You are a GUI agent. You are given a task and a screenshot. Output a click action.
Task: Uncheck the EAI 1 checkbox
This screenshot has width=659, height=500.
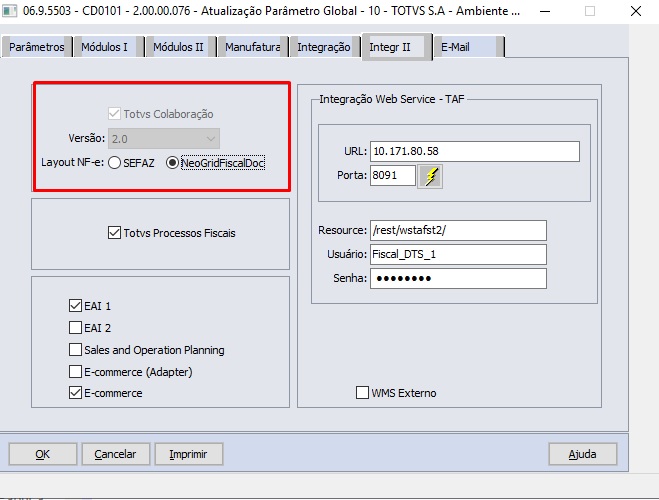pyautogui.click(x=75, y=305)
